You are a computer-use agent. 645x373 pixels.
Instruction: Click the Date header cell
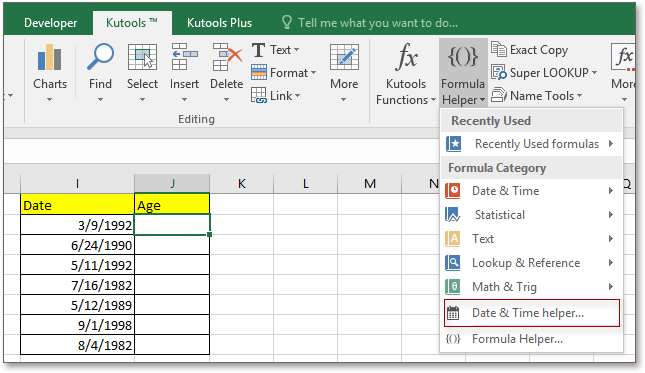[77, 205]
